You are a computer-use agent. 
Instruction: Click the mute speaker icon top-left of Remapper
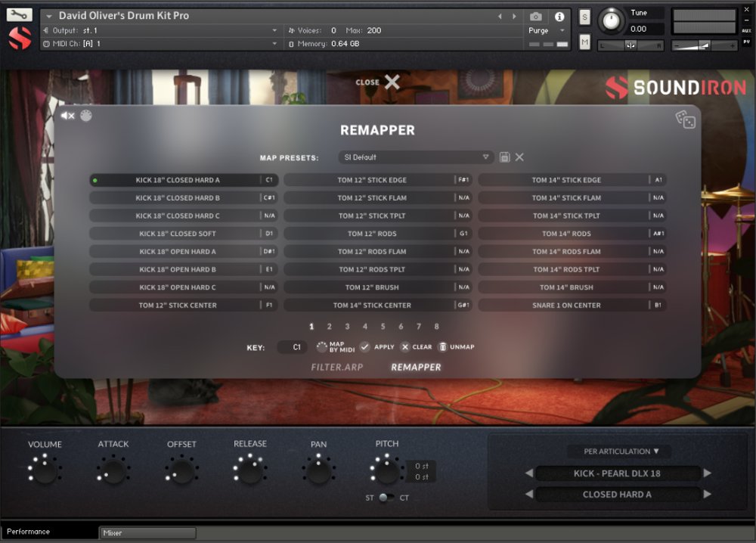(x=67, y=116)
